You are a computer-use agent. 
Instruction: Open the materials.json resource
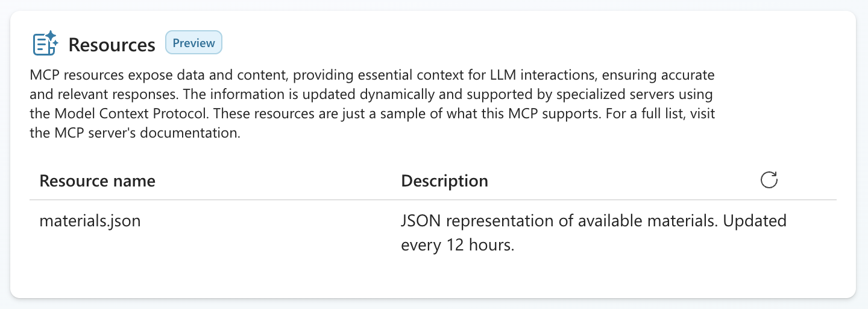click(90, 221)
